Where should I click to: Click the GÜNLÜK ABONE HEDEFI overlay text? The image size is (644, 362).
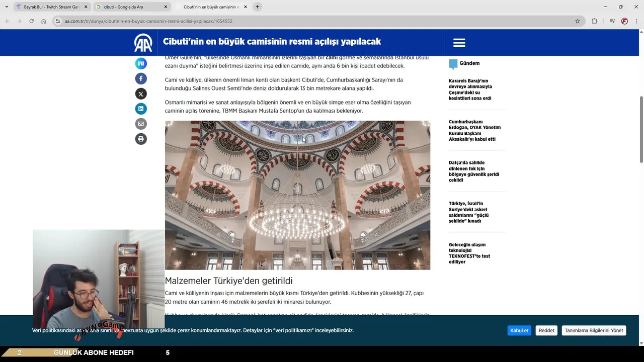tap(94, 352)
